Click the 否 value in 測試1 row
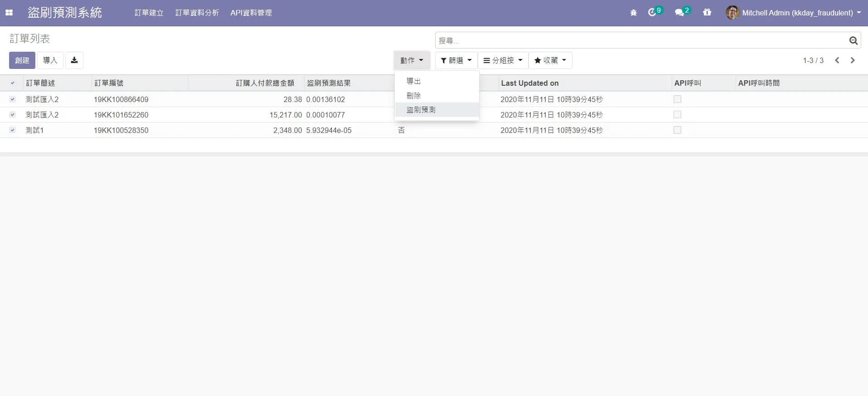 pos(401,130)
